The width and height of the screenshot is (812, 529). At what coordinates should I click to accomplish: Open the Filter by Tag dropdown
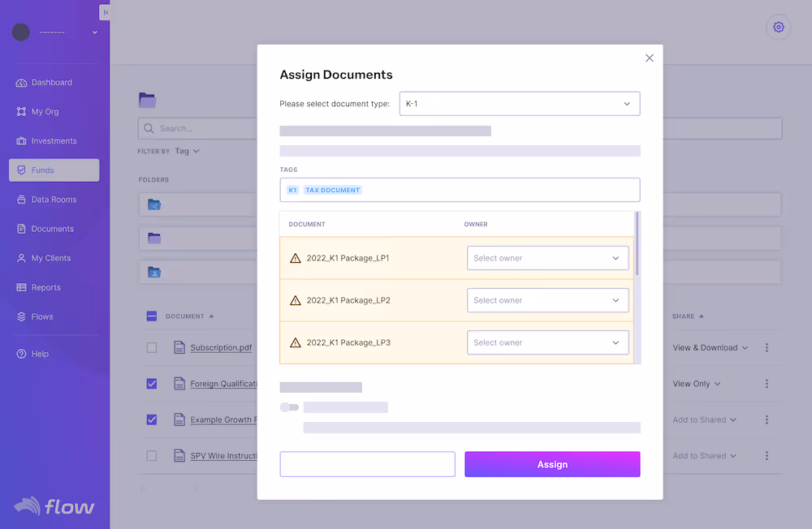(187, 151)
